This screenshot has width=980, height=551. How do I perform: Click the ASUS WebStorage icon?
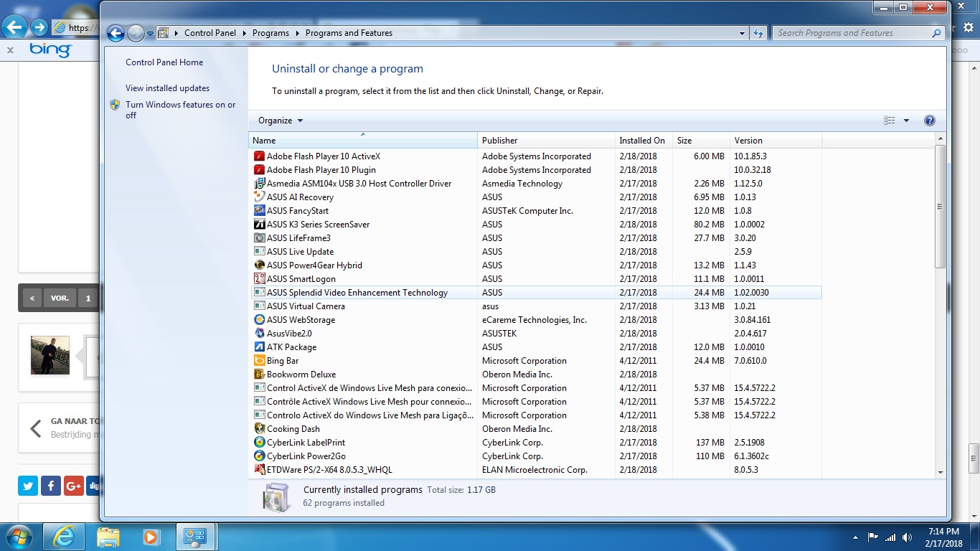(260, 320)
